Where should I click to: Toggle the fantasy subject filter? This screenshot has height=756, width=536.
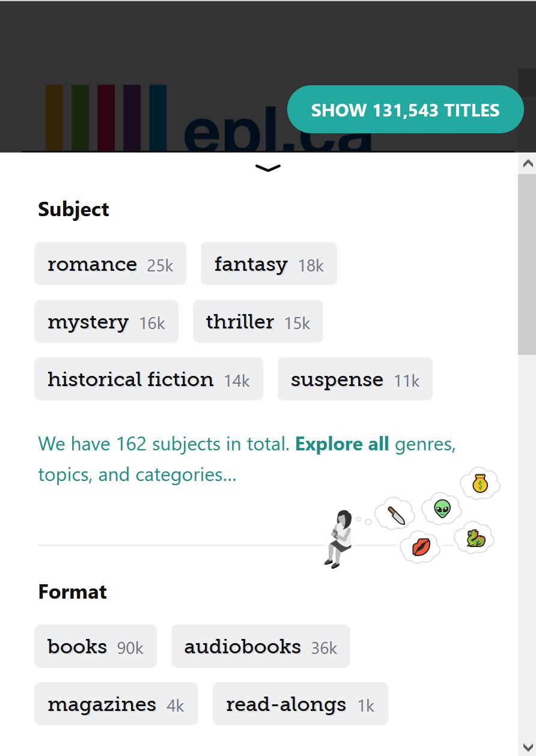[269, 264]
